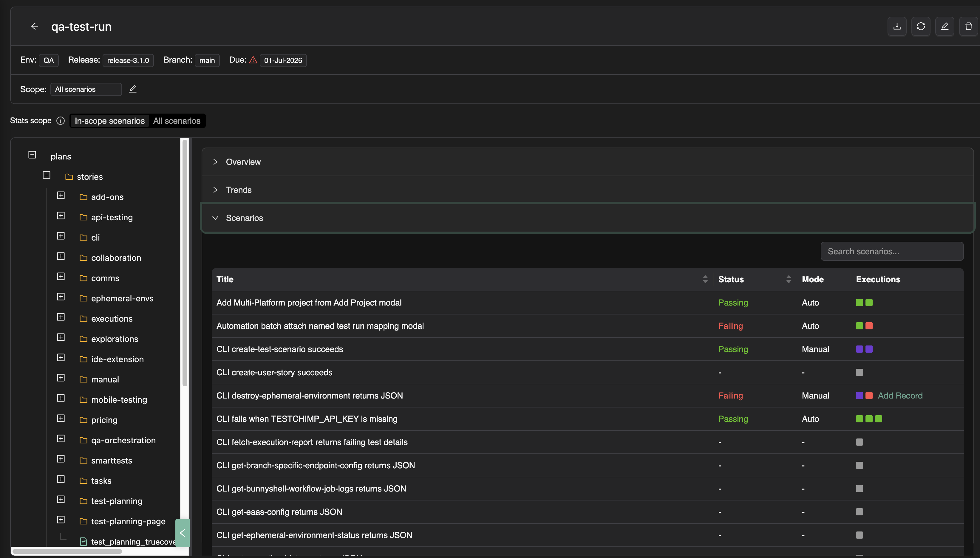Focus the Search scenarios input
Viewport: 980px width, 558px height.
coord(892,251)
